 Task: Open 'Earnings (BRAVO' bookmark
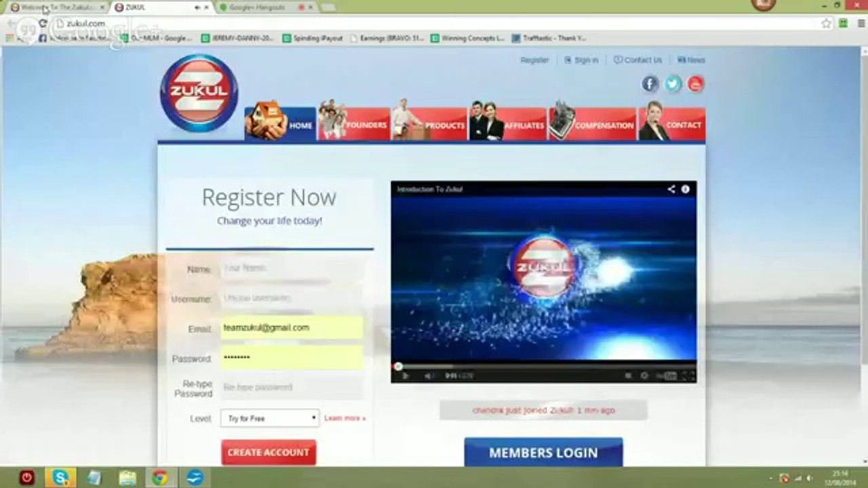tap(387, 39)
